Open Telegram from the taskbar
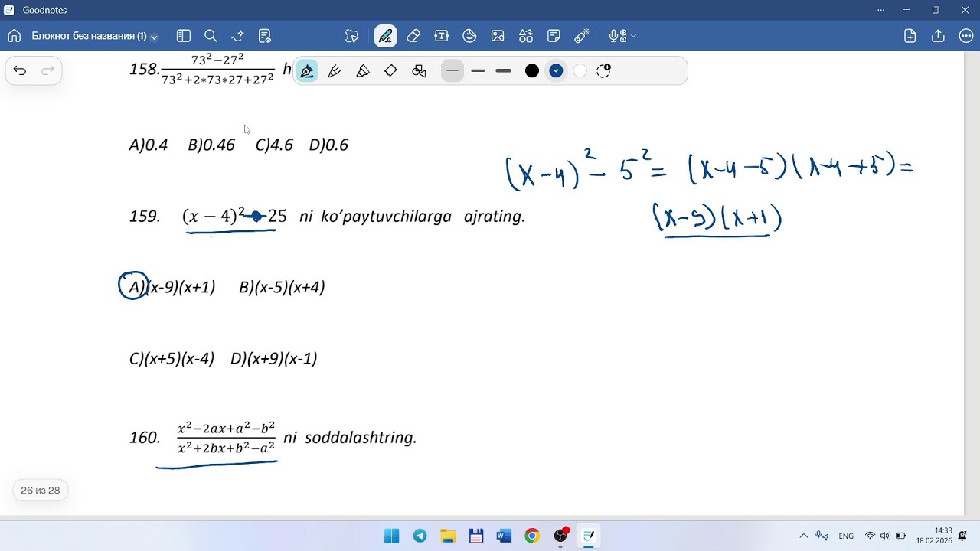The width and height of the screenshot is (980, 551). pyautogui.click(x=420, y=536)
